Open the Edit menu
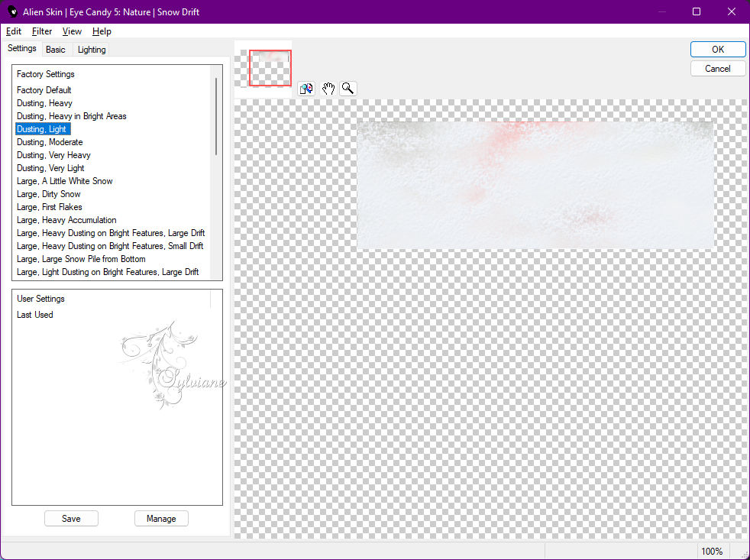The height and width of the screenshot is (560, 750). pyautogui.click(x=14, y=31)
